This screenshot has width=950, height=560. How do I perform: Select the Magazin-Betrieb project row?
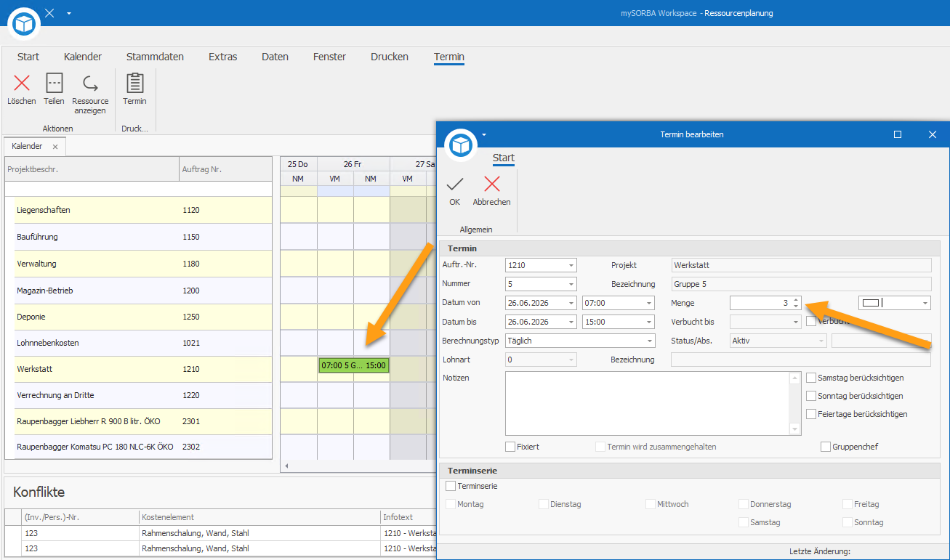138,291
